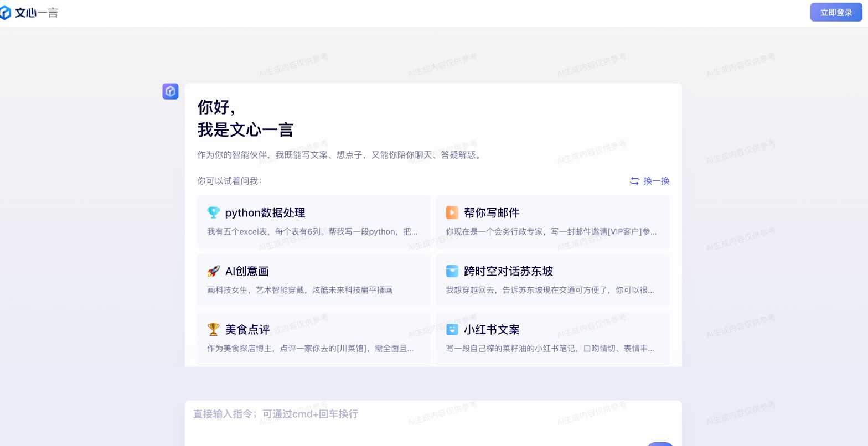Click the description 我想穿越回去，告诉苏东坡
The image size is (868, 446).
pos(550,290)
